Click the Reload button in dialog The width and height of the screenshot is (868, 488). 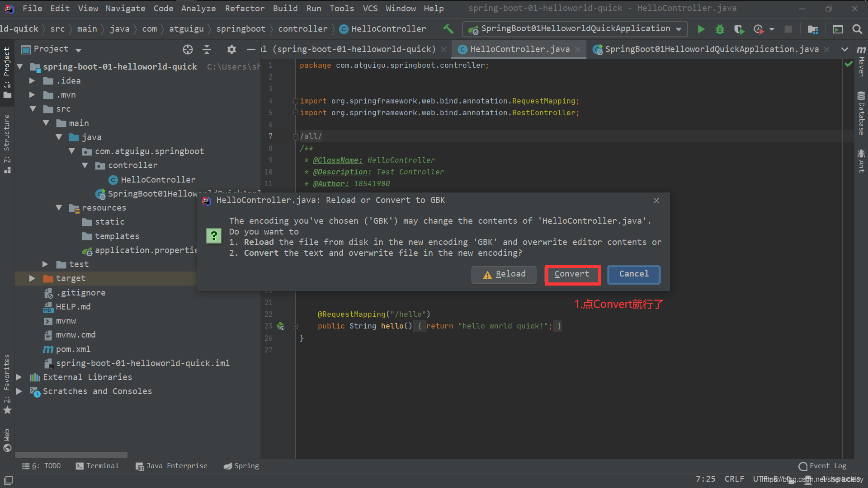click(504, 274)
